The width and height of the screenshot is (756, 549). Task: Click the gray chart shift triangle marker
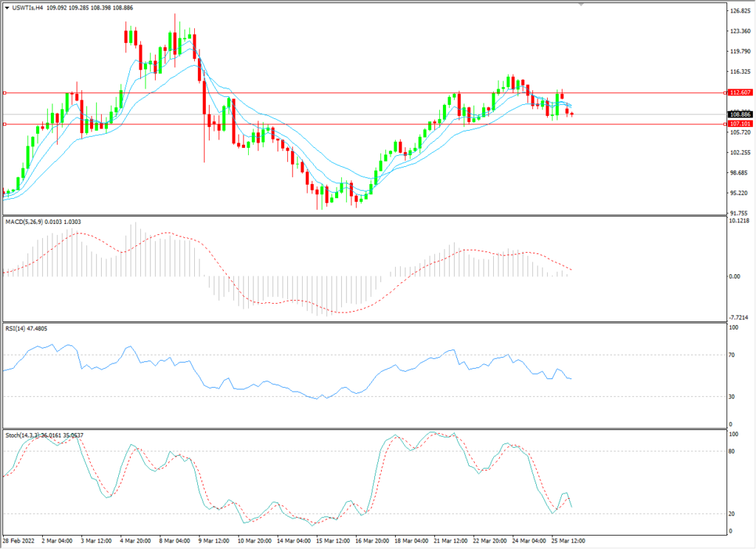[x=581, y=4]
